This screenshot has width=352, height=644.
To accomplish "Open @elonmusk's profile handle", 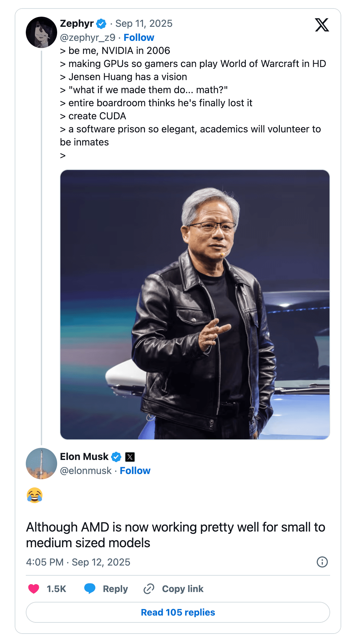I will [x=86, y=471].
